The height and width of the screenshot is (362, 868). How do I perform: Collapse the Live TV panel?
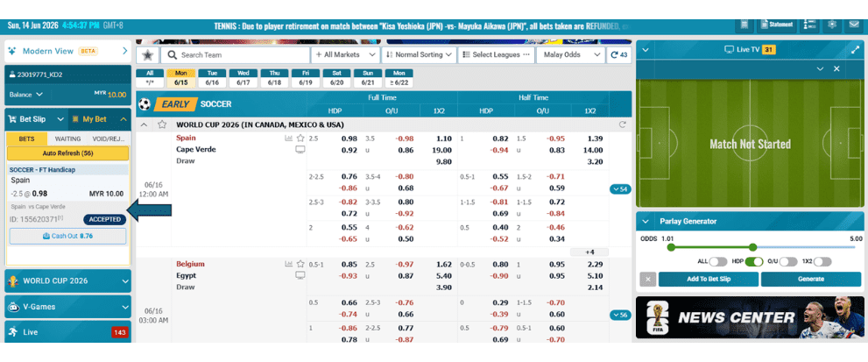coord(646,50)
